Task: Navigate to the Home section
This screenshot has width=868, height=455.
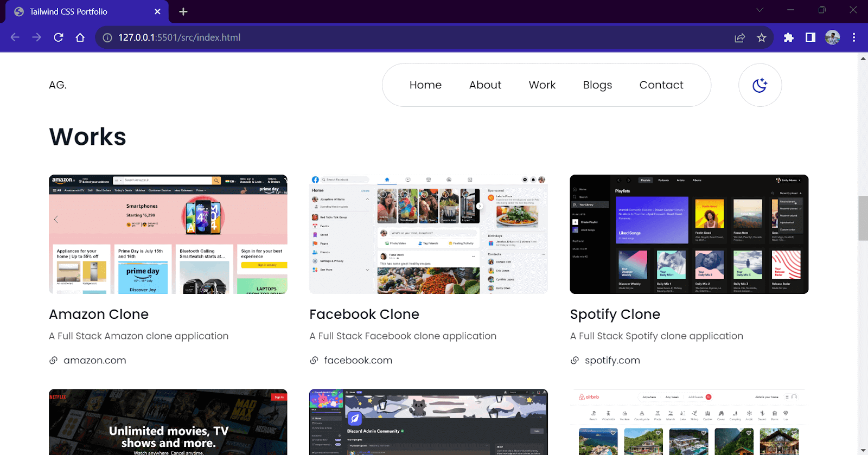Action: 426,85
